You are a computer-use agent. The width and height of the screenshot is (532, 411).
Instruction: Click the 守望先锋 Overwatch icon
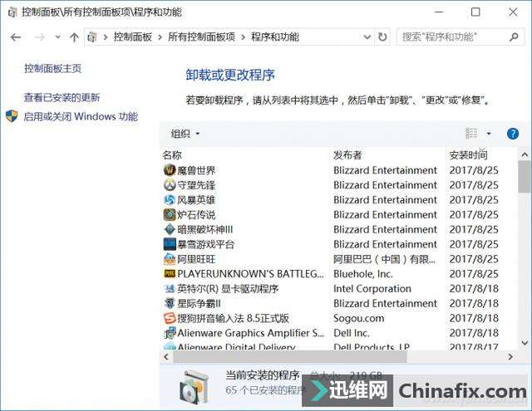170,185
